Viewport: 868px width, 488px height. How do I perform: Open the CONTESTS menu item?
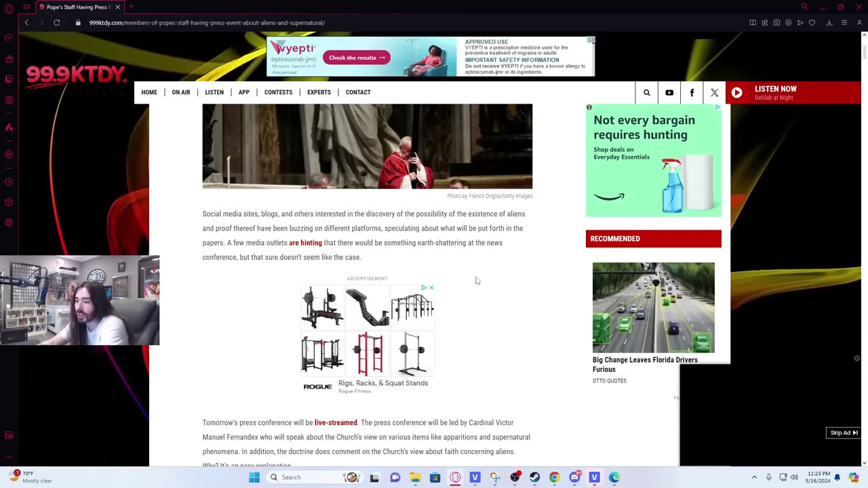(278, 92)
